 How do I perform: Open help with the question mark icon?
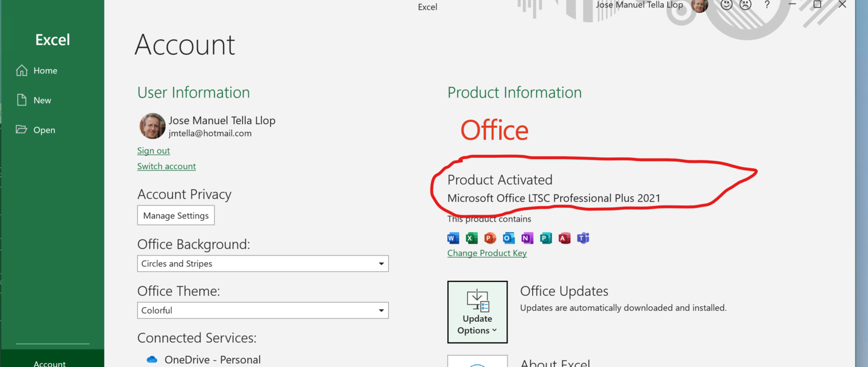tap(767, 5)
